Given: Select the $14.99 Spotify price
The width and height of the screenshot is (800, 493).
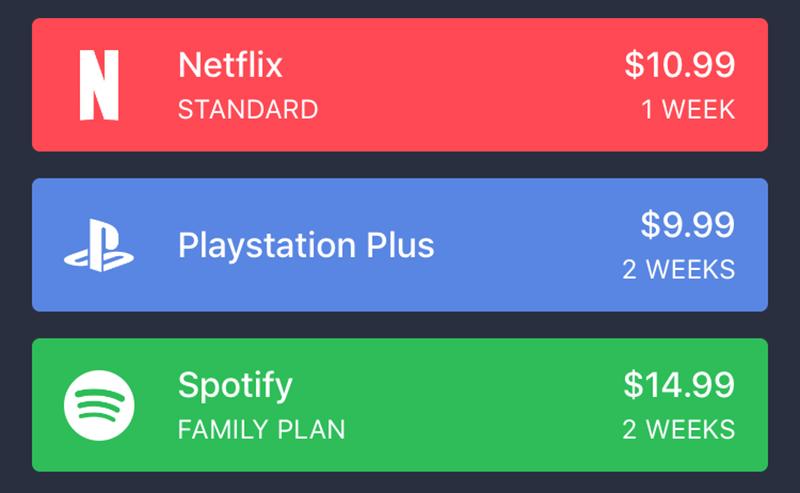Looking at the screenshot, I should (x=679, y=385).
